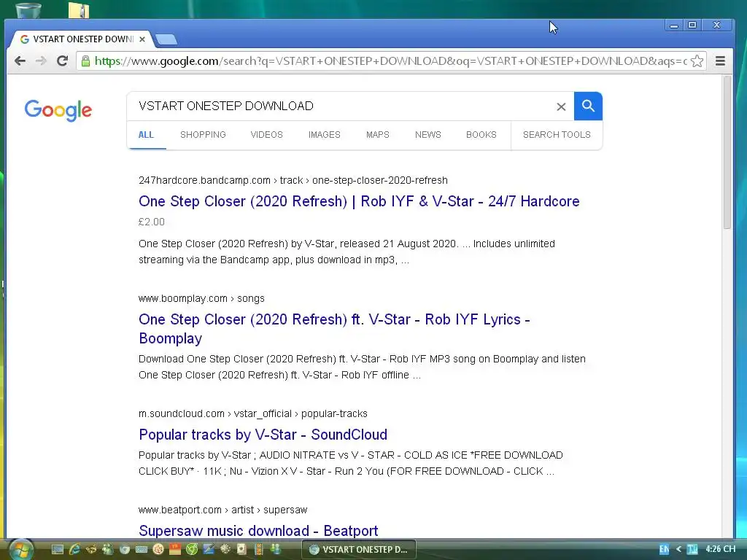Click the 247hardcore.bandcamp.com breadcrumb URL
Image resolution: width=747 pixels, height=560 pixels.
293,181
